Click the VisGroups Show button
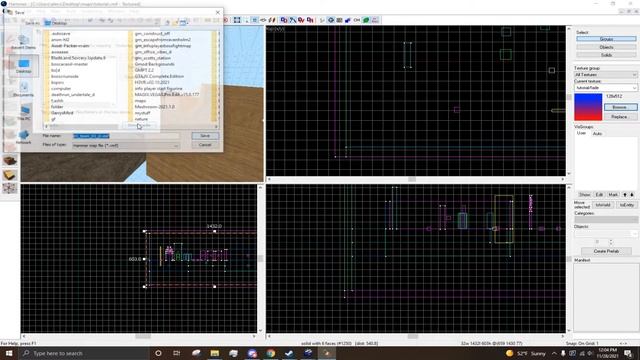The image size is (640, 360). pos(584,195)
